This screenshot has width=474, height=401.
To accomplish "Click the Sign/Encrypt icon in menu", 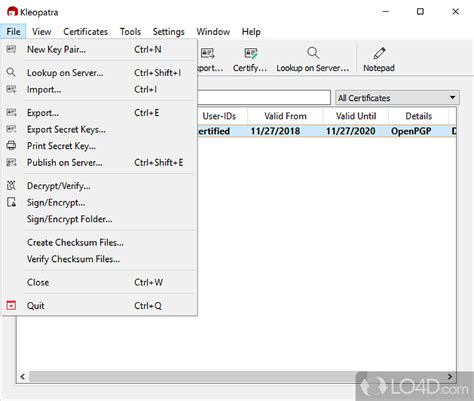I will point(11,202).
